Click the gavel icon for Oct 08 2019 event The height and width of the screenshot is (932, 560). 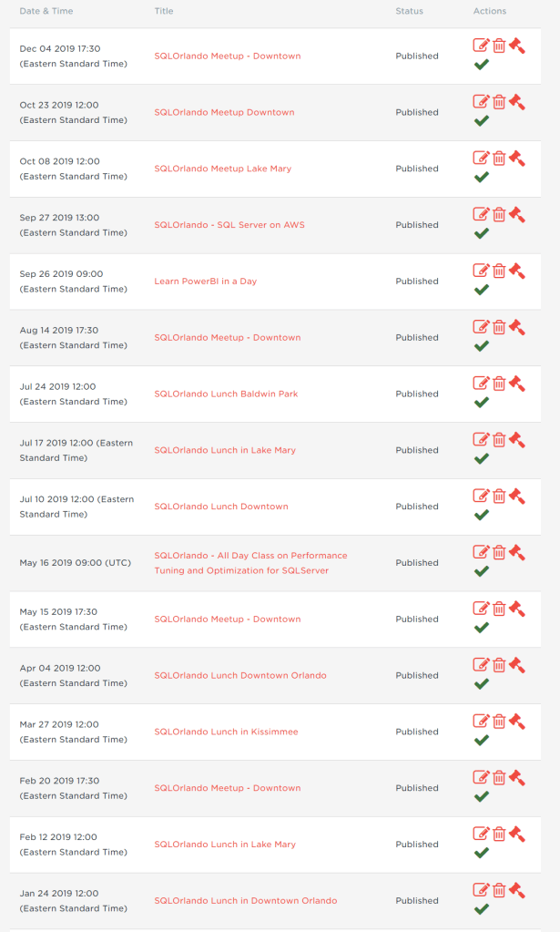[516, 158]
